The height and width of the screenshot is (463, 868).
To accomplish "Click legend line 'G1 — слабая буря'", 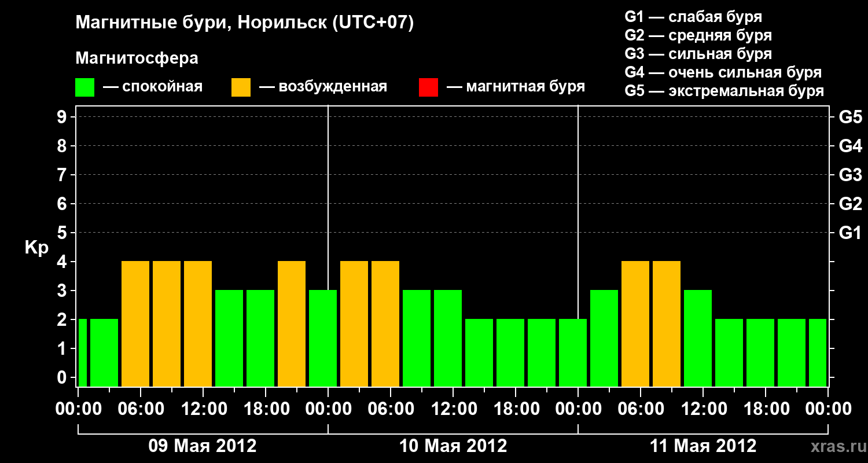I will tap(693, 17).
